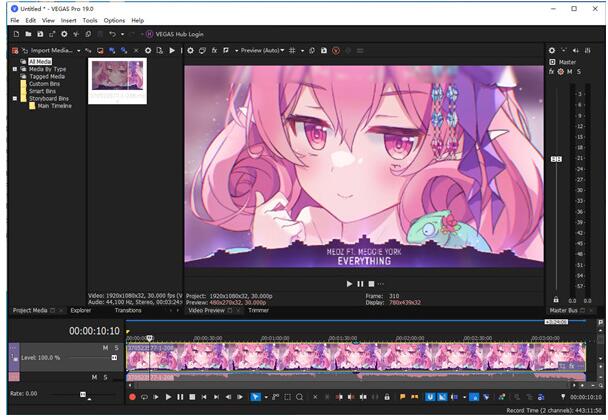Go to project start in the transport bar

(x=204, y=397)
